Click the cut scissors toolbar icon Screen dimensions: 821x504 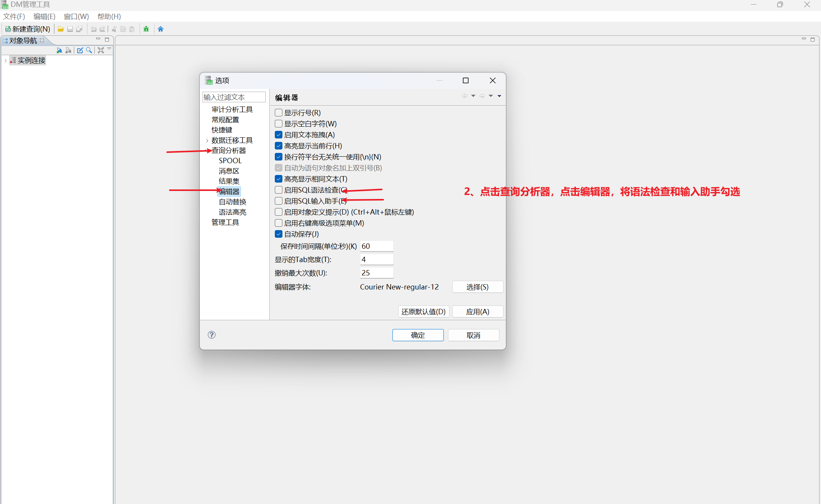coord(114,29)
